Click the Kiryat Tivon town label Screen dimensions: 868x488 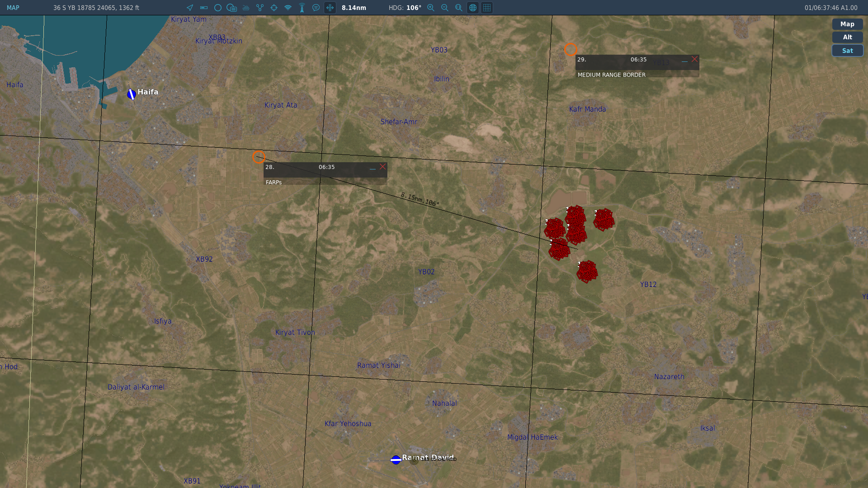point(295,333)
